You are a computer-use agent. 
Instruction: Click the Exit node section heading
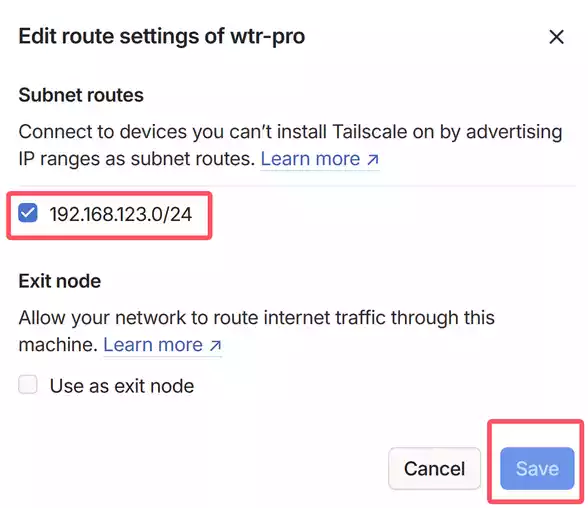[x=60, y=281]
